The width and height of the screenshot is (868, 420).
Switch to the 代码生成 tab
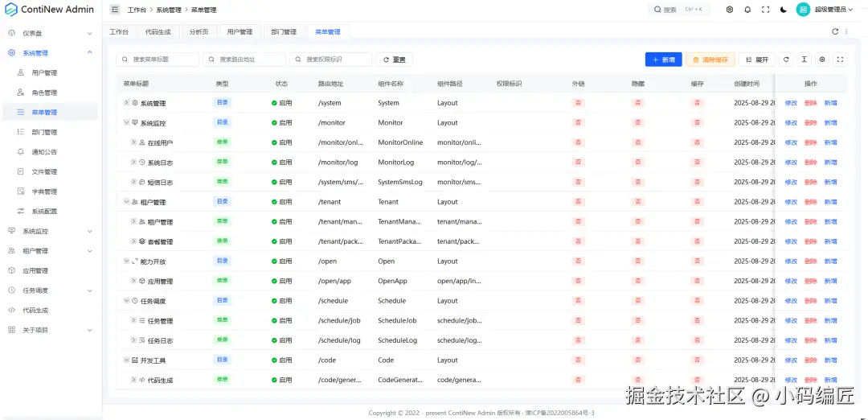click(x=158, y=31)
